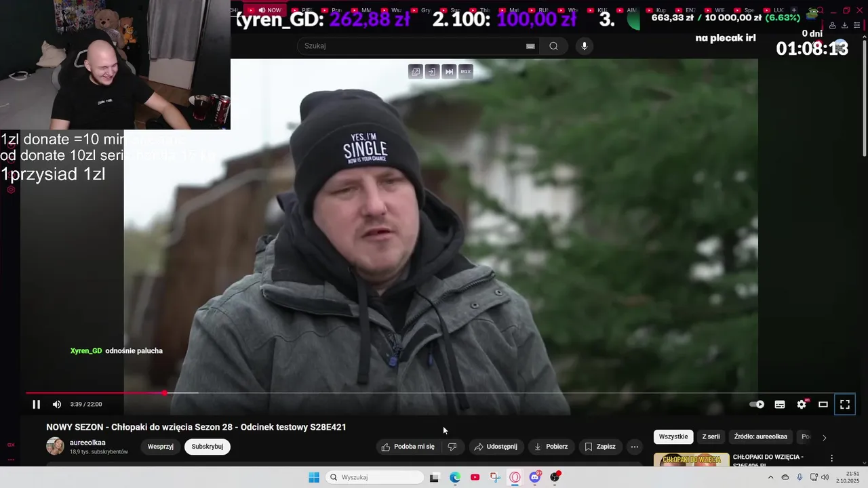Select the Źródło: aureeolkaa filter chip
The width and height of the screenshot is (868, 488).
(761, 437)
